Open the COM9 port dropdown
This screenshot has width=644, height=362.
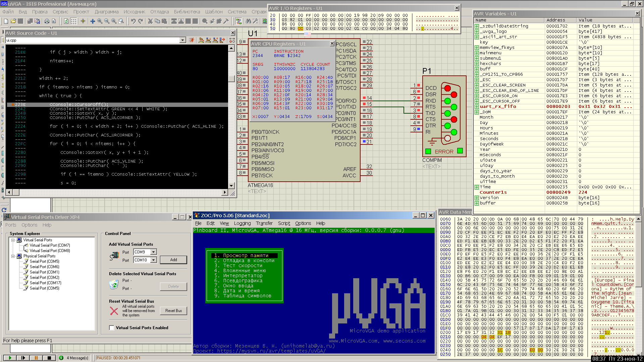click(153, 252)
